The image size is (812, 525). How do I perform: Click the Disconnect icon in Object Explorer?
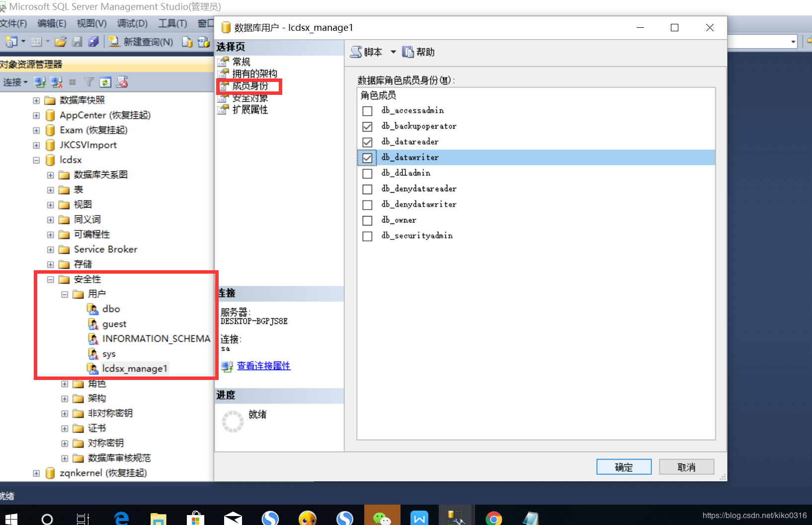point(57,82)
